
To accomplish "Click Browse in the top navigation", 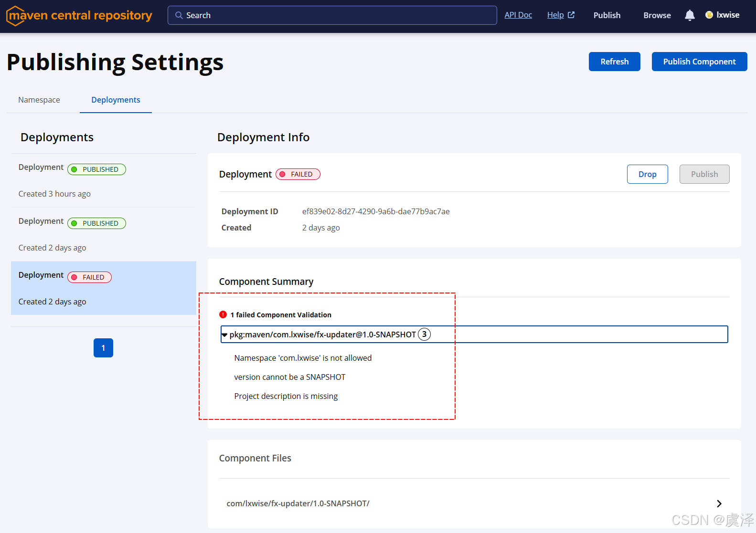I will [657, 15].
